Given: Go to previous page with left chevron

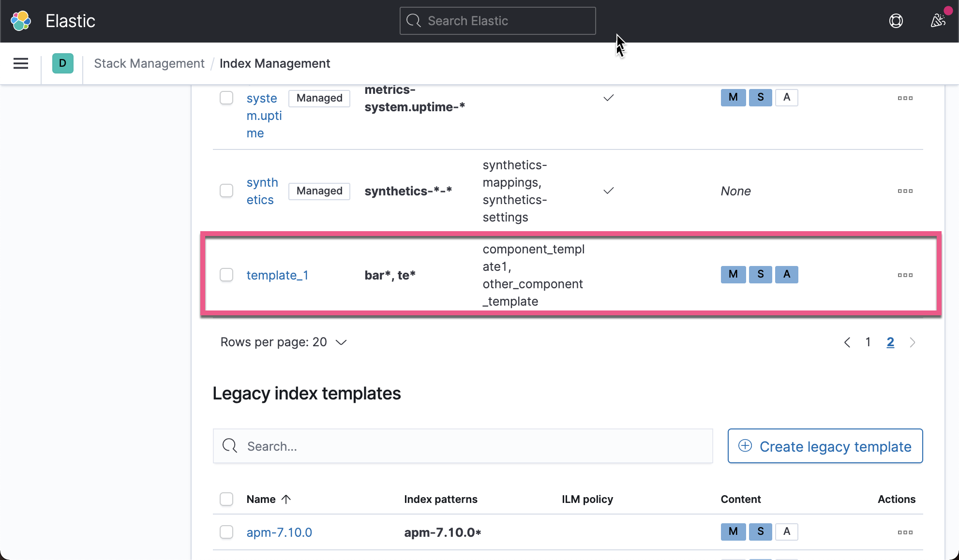Looking at the screenshot, I should click(x=847, y=342).
